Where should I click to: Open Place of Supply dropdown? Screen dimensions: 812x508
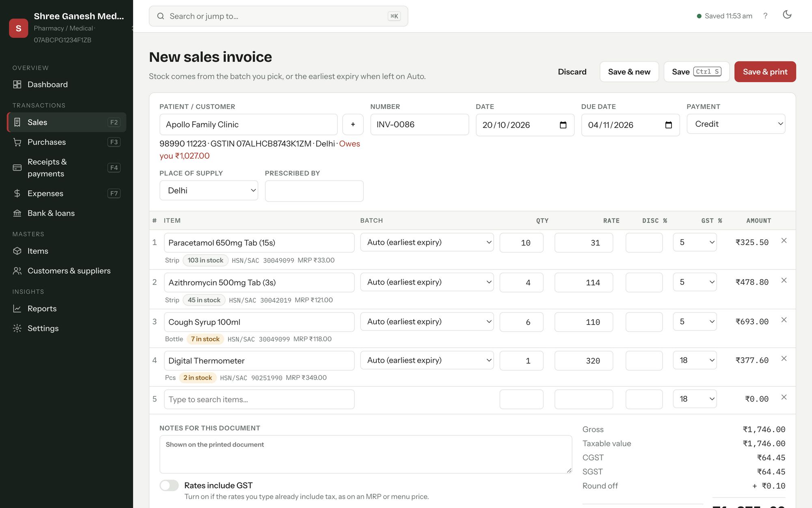(x=209, y=191)
